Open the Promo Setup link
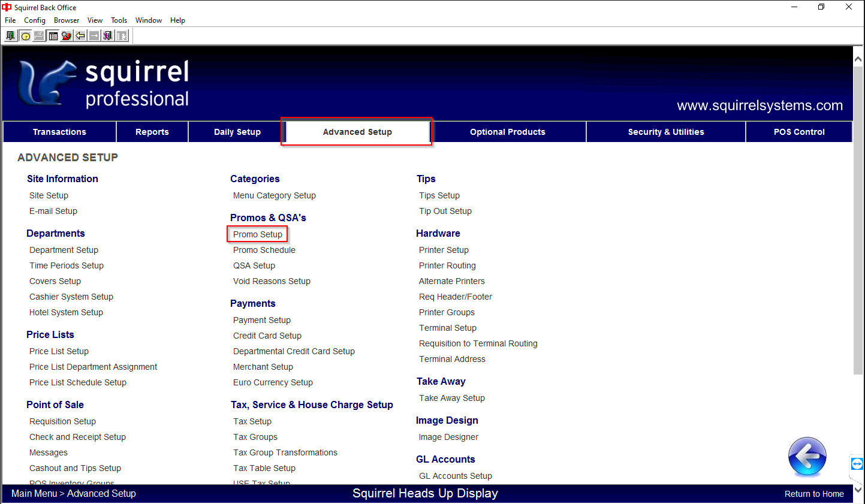 258,234
